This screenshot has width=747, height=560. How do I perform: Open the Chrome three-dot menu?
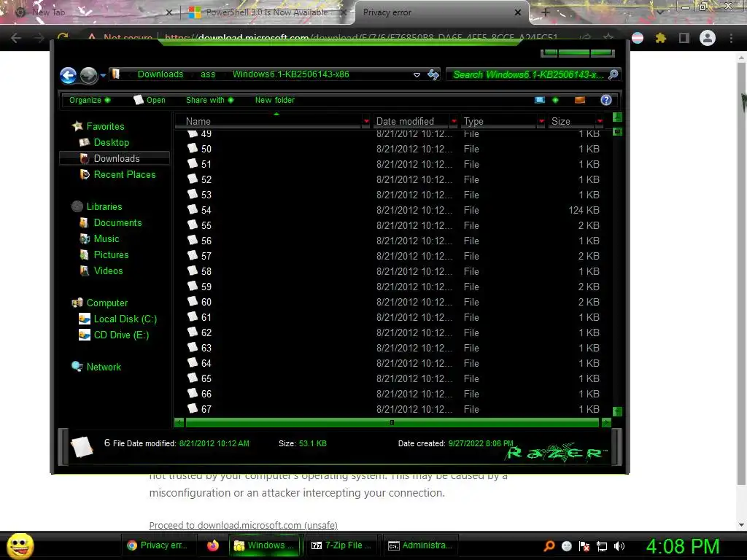click(x=731, y=38)
